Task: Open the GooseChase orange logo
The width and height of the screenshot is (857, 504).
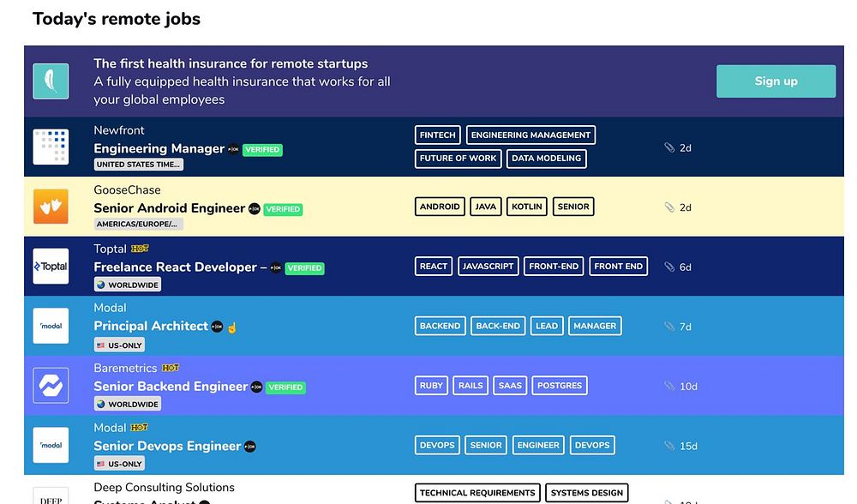Action: click(x=51, y=206)
